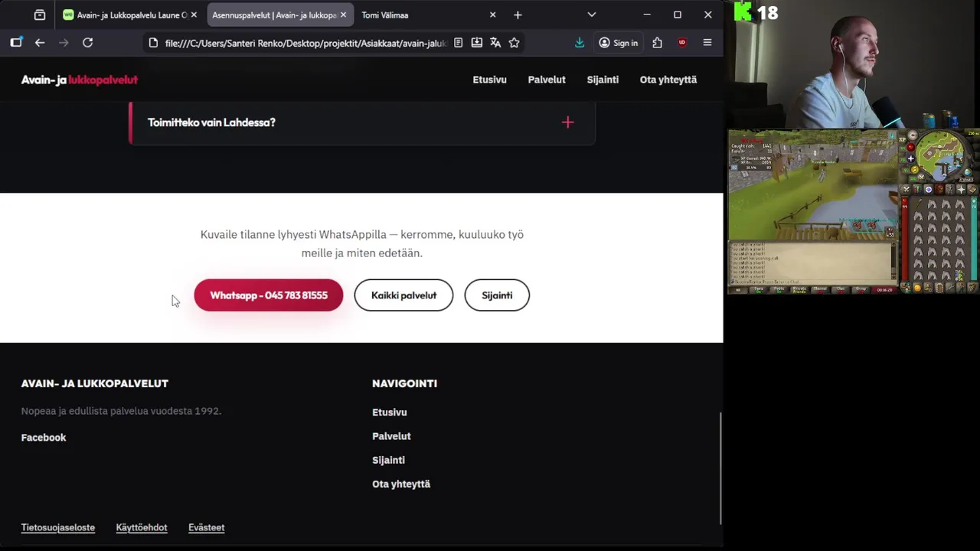Viewport: 980px width, 551px height.
Task: Open Etusivu in the top navigation
Action: [489, 80]
